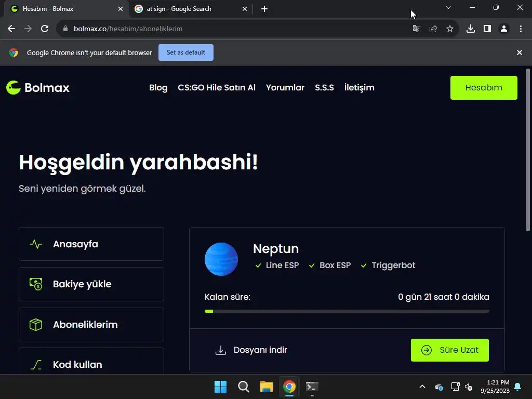This screenshot has width=532, height=399.
Task: Open Chrome tab search chevron
Action: click(x=448, y=7)
